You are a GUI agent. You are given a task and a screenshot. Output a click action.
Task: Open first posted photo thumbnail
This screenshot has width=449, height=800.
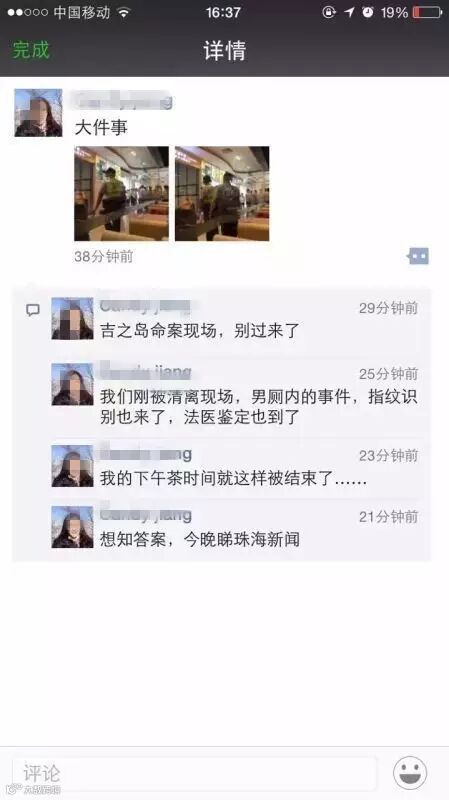[121, 193]
